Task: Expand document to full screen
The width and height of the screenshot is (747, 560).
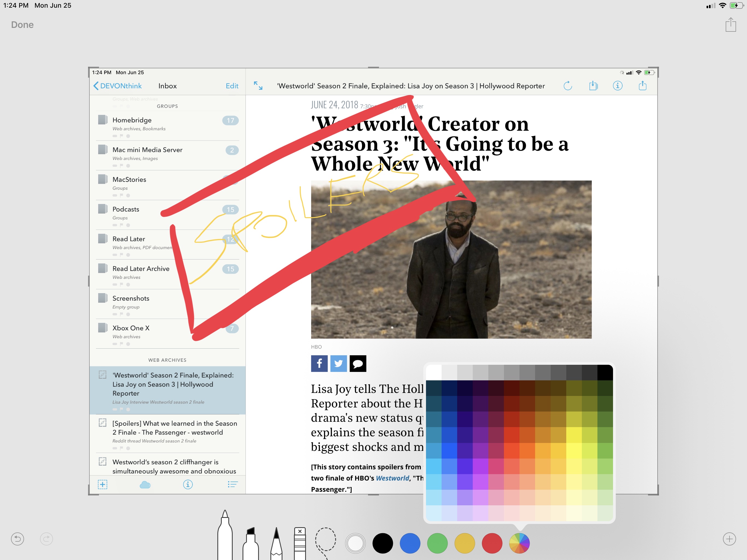Action: tap(258, 86)
